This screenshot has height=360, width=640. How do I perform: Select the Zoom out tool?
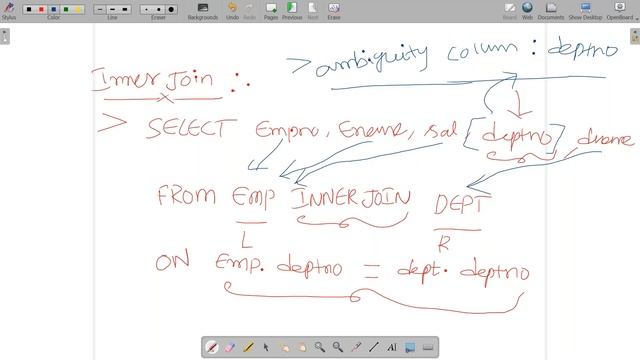338,347
